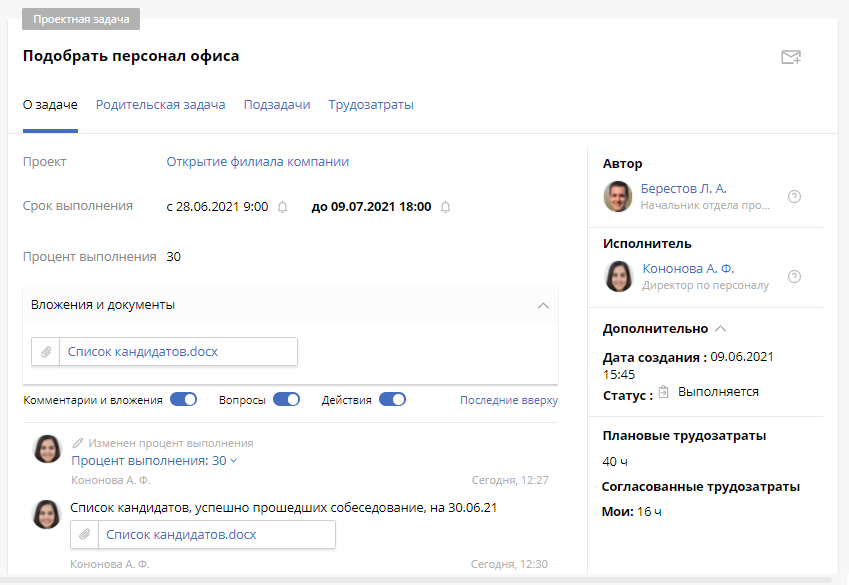Switch to the Подзадачи tab

277,103
